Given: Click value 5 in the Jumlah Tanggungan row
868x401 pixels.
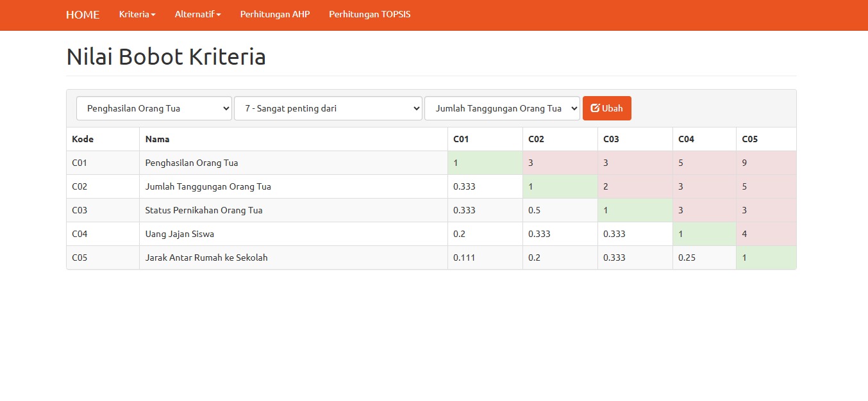Looking at the screenshot, I should (766, 186).
